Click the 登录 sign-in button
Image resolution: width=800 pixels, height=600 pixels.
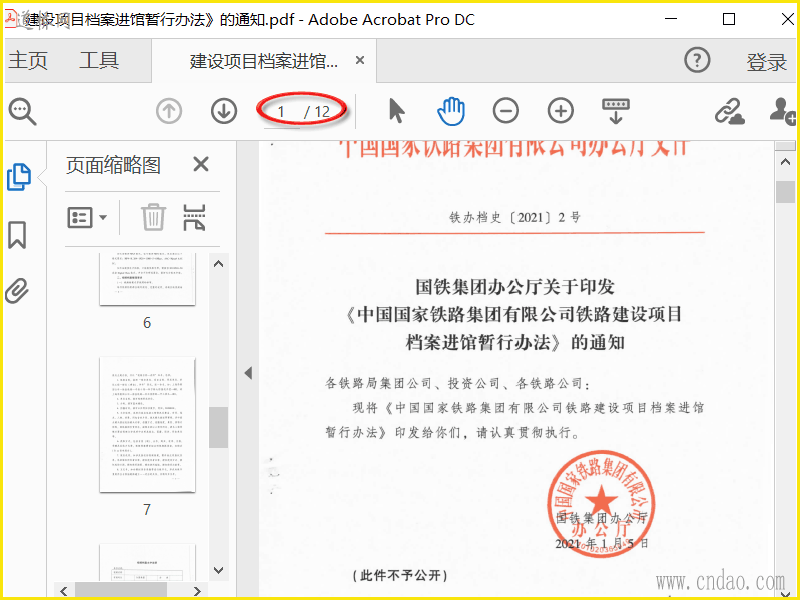coord(766,62)
